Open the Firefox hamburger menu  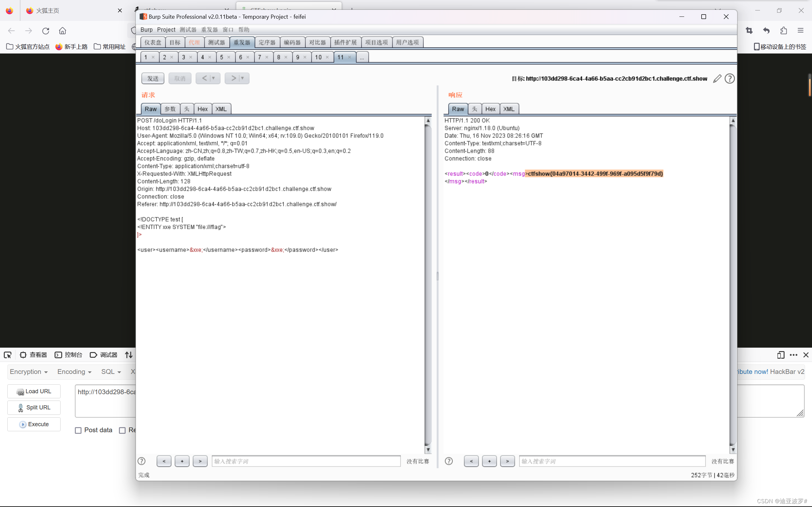(x=801, y=30)
